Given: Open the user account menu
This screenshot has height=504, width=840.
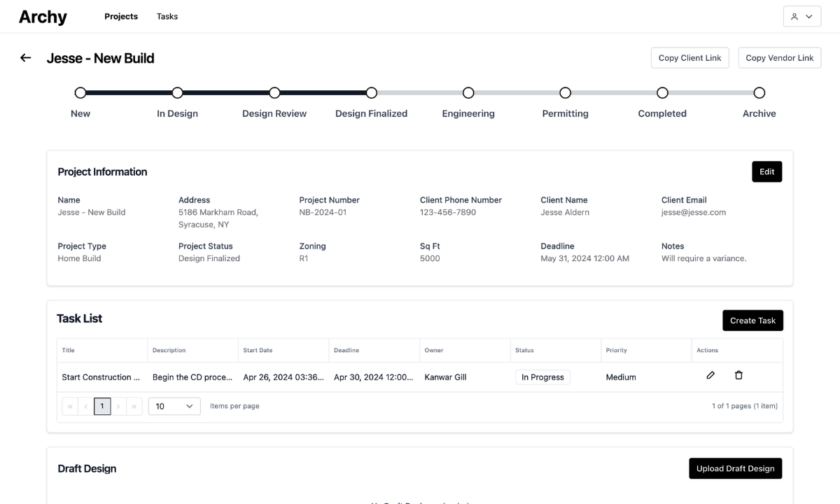Looking at the screenshot, I should tap(802, 17).
